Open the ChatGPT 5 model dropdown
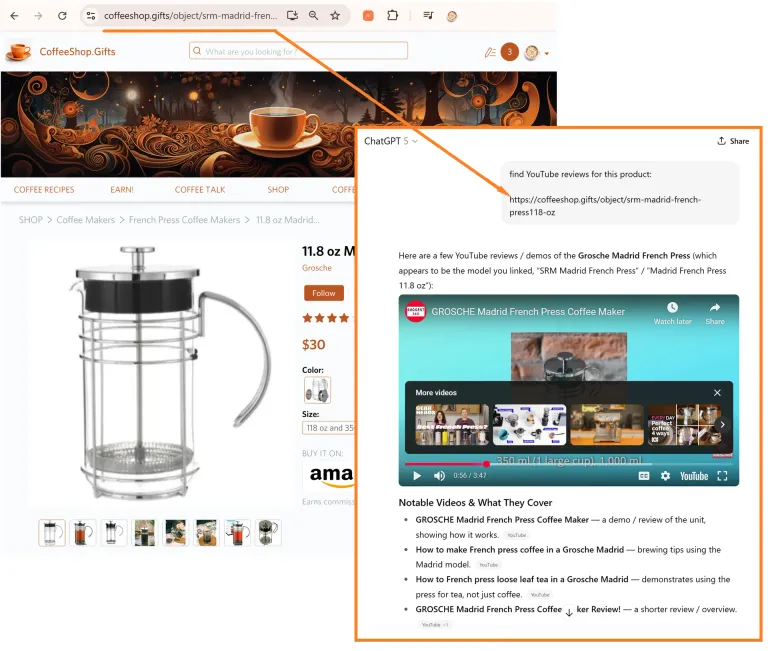Screen dimensions: 768x651 [390, 141]
